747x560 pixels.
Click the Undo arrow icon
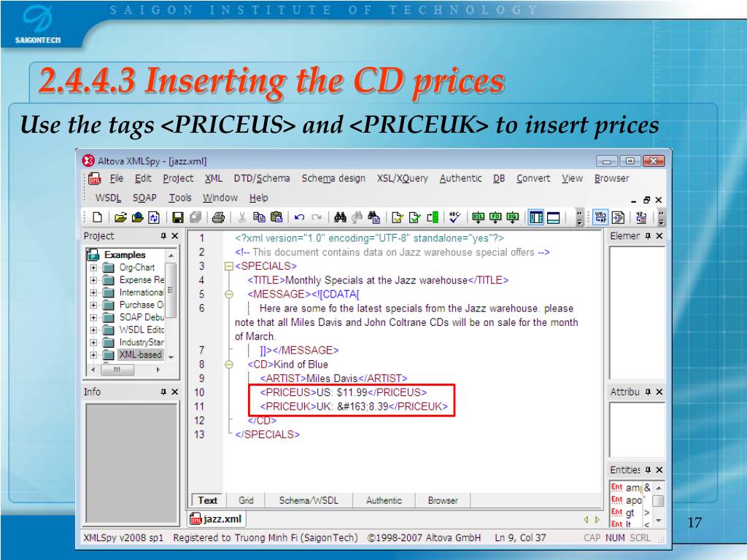click(299, 217)
